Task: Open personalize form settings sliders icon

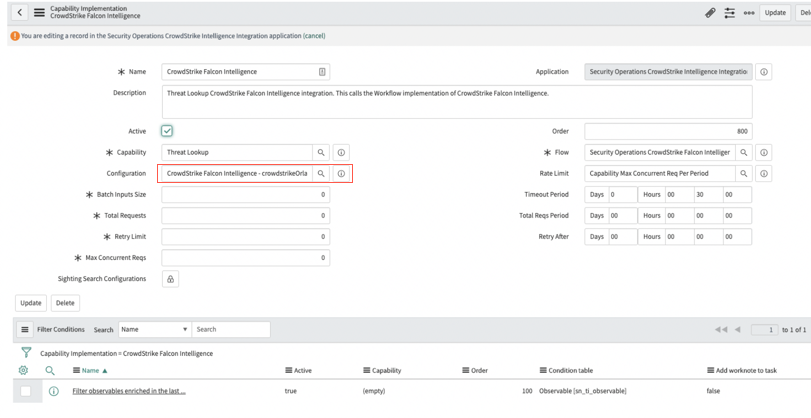Action: [729, 13]
